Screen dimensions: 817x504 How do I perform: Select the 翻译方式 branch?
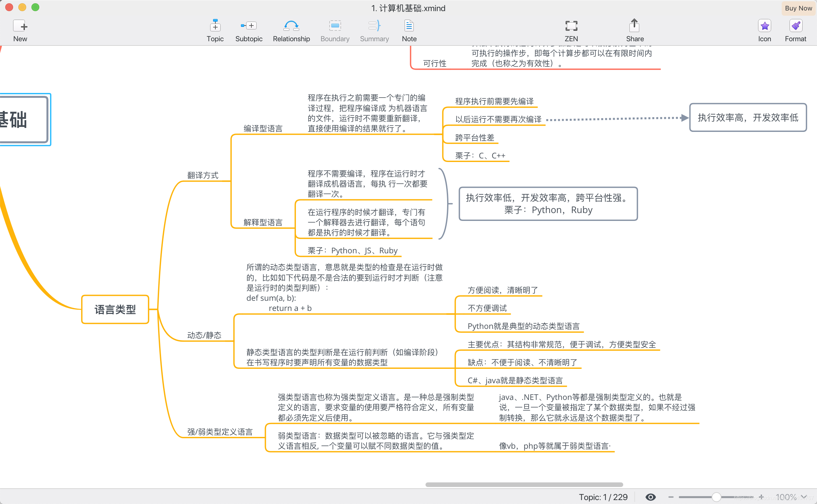(x=203, y=175)
